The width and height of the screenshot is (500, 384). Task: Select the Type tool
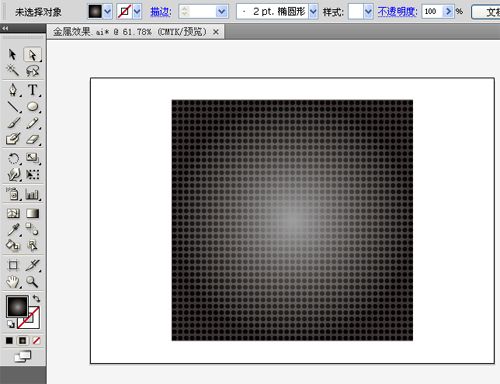[33, 90]
